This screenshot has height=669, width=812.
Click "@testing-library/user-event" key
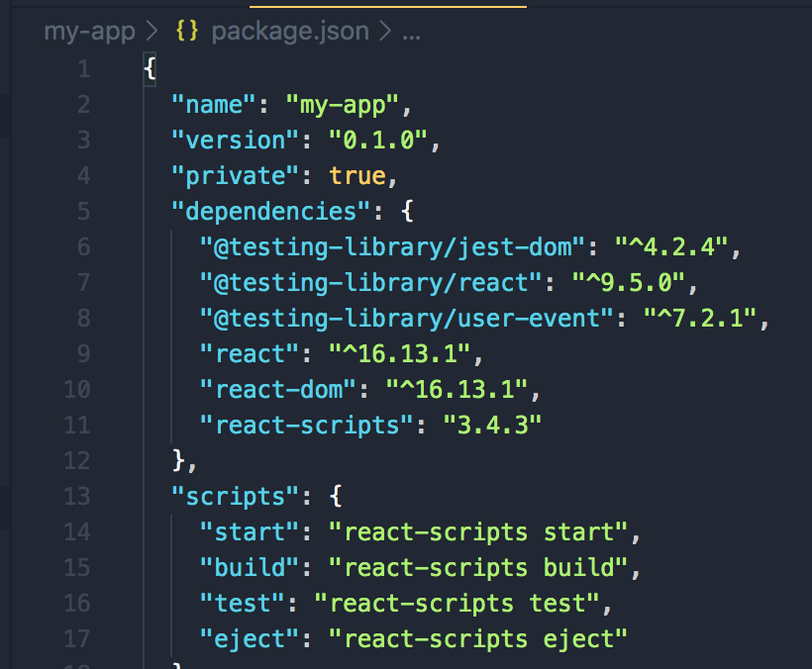407,319
